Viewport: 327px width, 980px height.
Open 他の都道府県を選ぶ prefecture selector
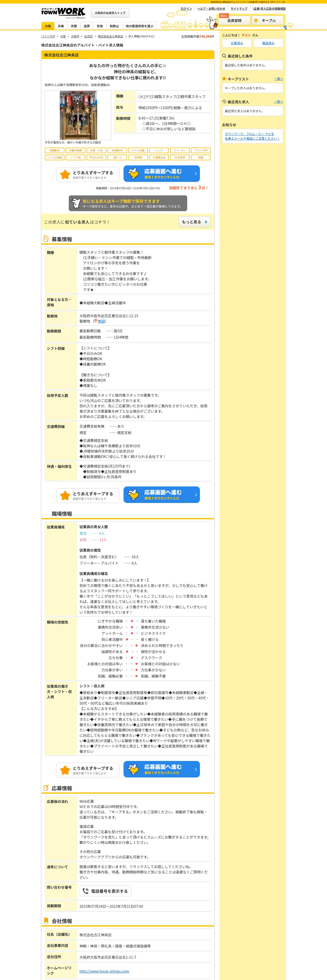pyautogui.click(x=139, y=26)
